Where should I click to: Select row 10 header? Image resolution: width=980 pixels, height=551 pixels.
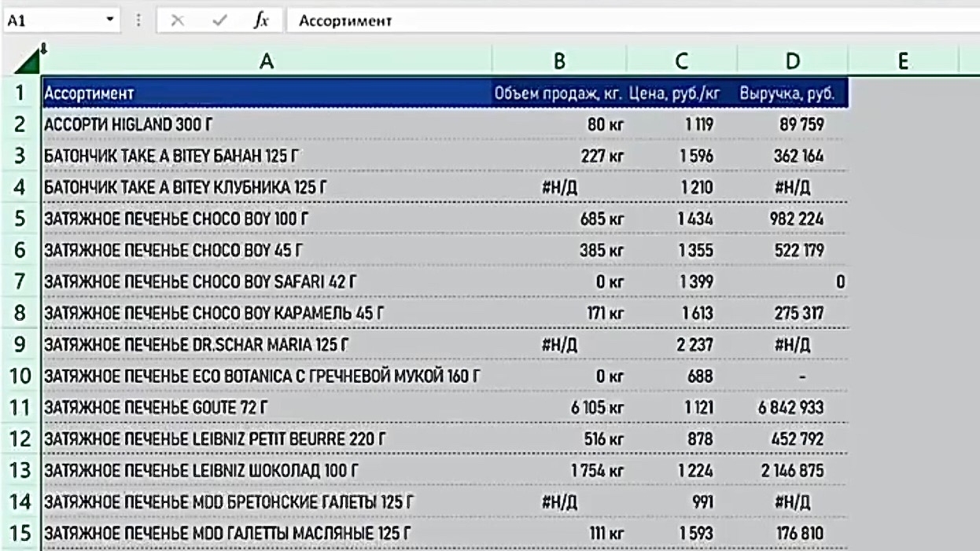point(20,377)
